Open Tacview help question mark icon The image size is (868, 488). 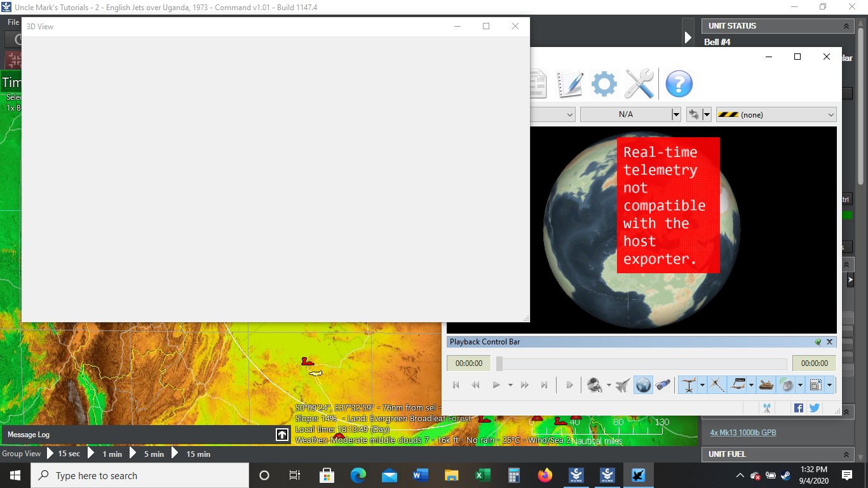tap(679, 84)
